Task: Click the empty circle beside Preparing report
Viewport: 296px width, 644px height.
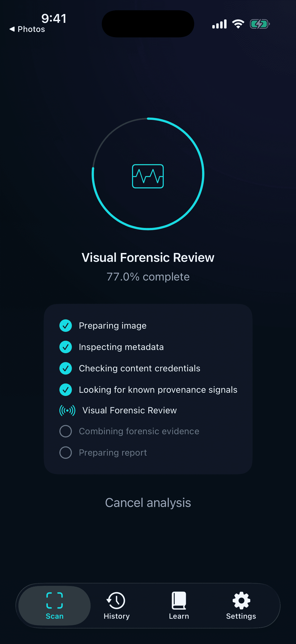Action: coord(66,452)
